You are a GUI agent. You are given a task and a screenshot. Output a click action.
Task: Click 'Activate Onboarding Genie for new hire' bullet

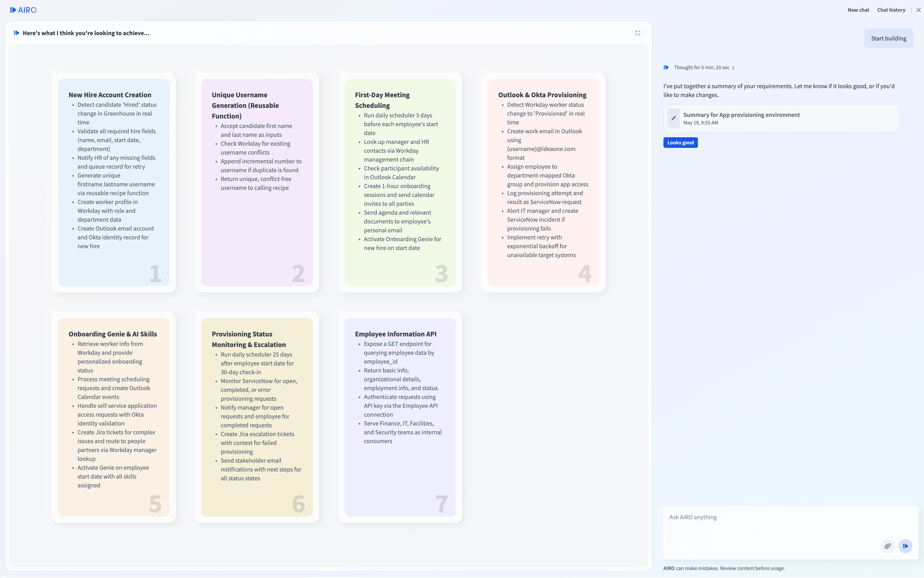[402, 243]
